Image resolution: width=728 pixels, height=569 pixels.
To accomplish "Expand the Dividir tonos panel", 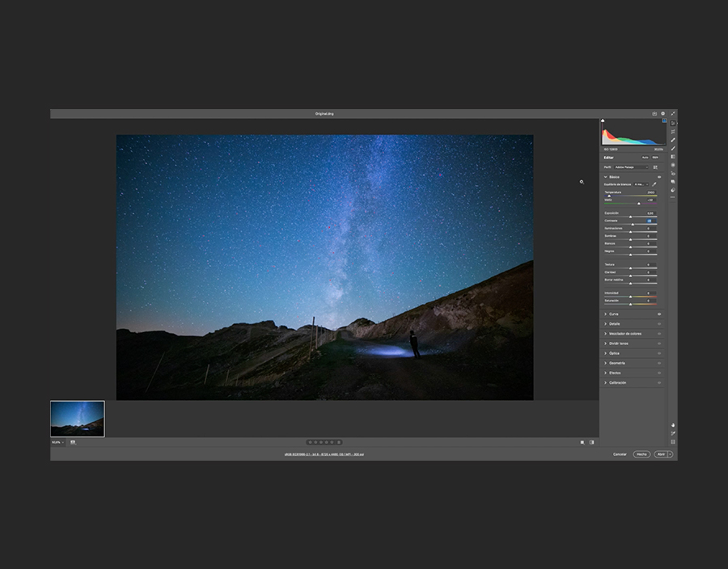I will [x=605, y=344].
